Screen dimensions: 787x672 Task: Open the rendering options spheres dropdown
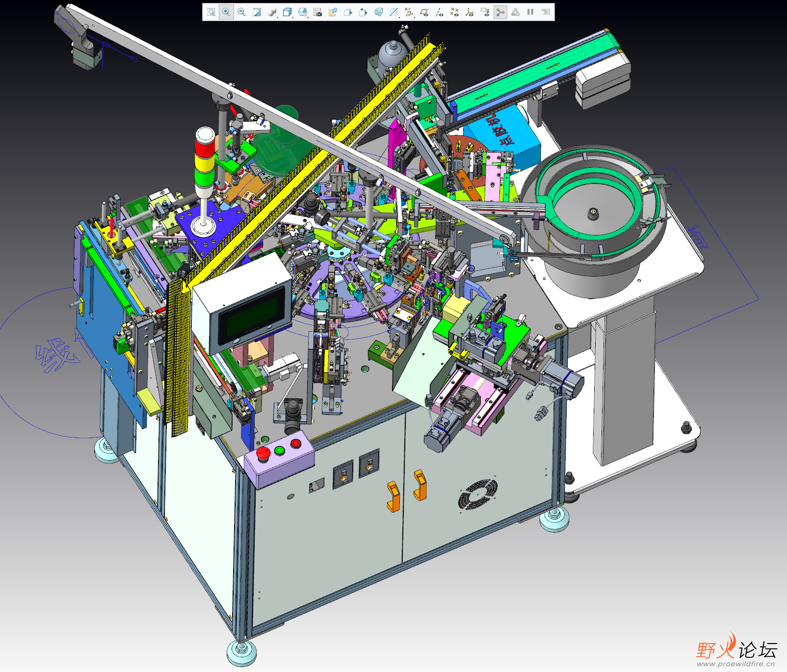pos(272,12)
